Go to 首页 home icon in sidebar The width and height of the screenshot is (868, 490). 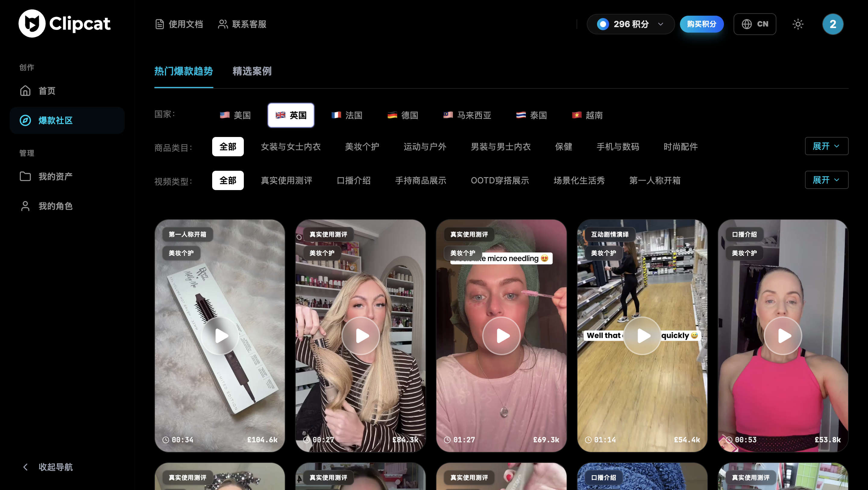point(25,91)
